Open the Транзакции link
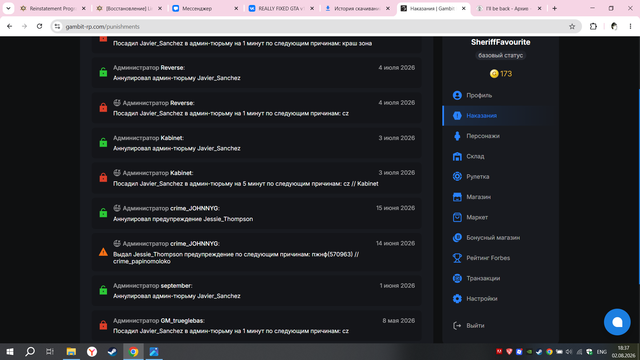Viewport: 640px width, 360px height. (483, 278)
